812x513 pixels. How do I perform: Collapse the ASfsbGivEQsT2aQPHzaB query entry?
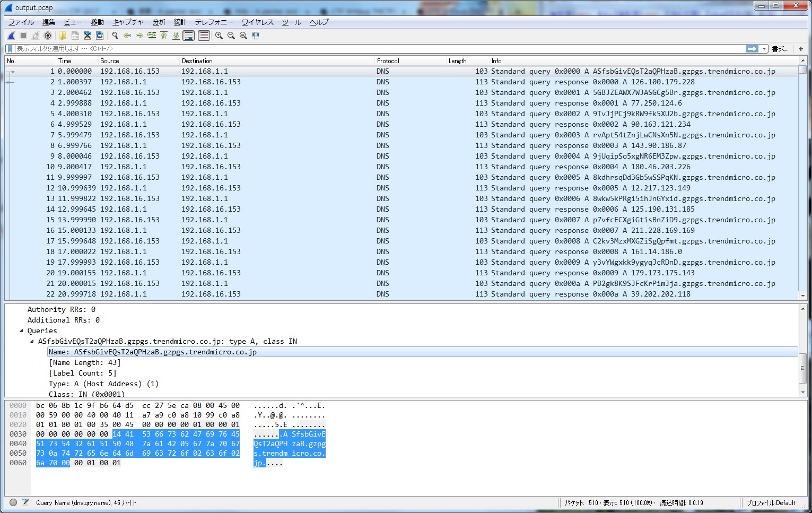coord(32,341)
